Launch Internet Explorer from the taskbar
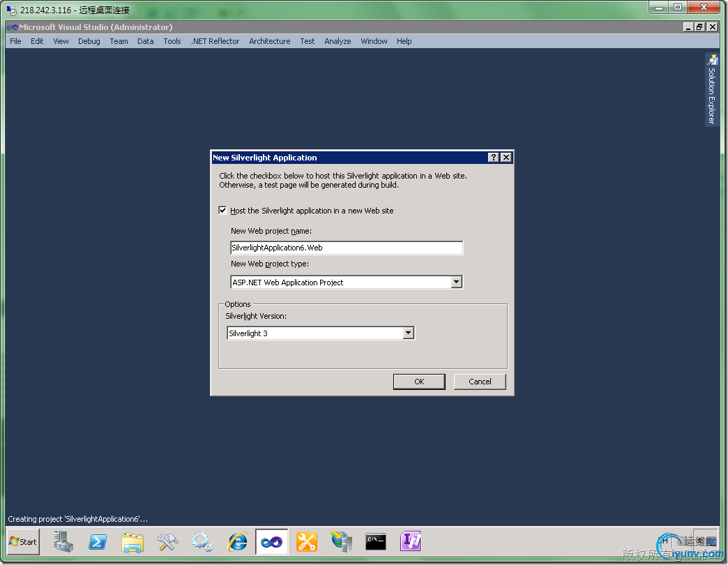Viewport: 728px width, 565px height. point(237,542)
